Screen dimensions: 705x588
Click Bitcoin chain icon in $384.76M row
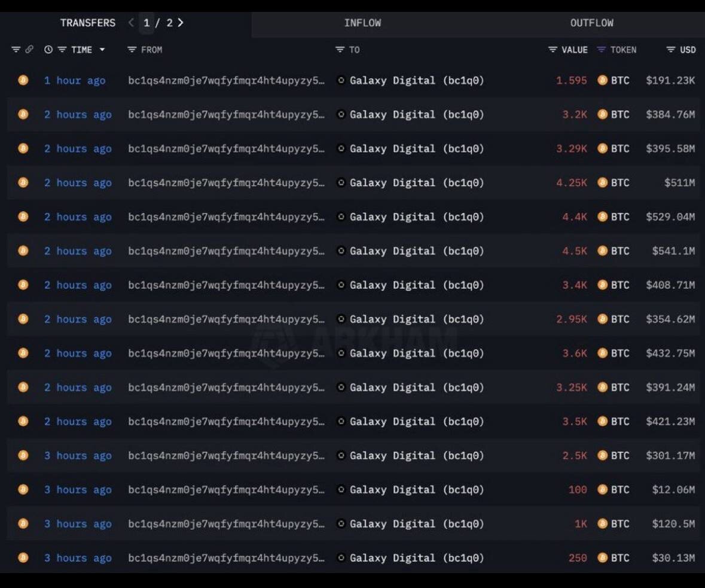point(23,114)
